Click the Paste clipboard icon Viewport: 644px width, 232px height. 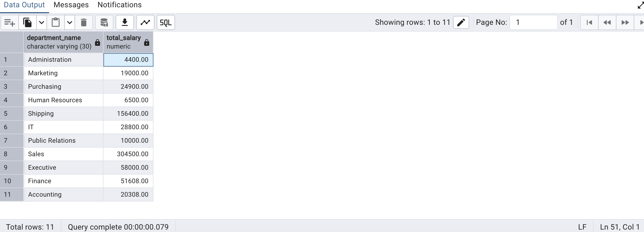coord(56,22)
